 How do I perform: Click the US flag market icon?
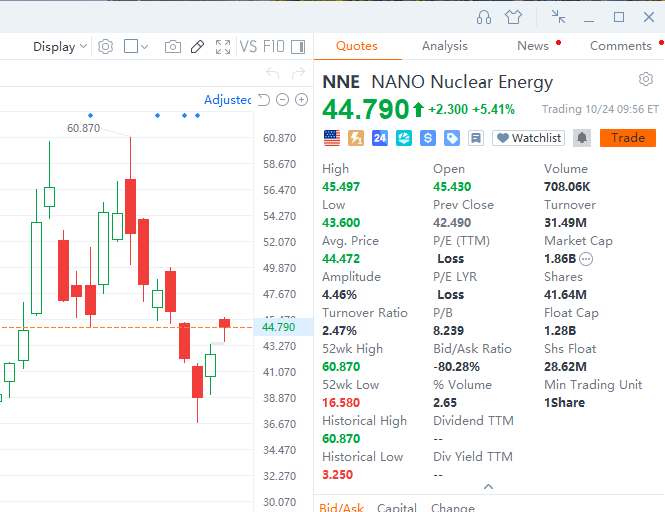[332, 138]
